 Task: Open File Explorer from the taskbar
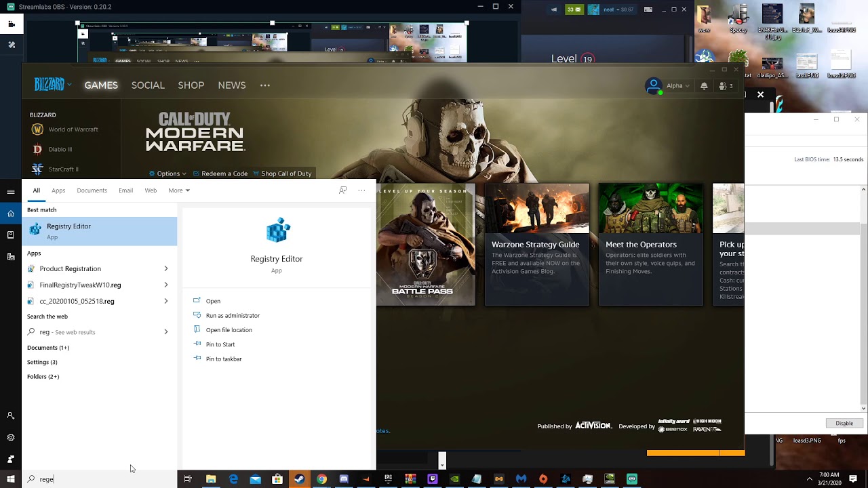coord(211,479)
